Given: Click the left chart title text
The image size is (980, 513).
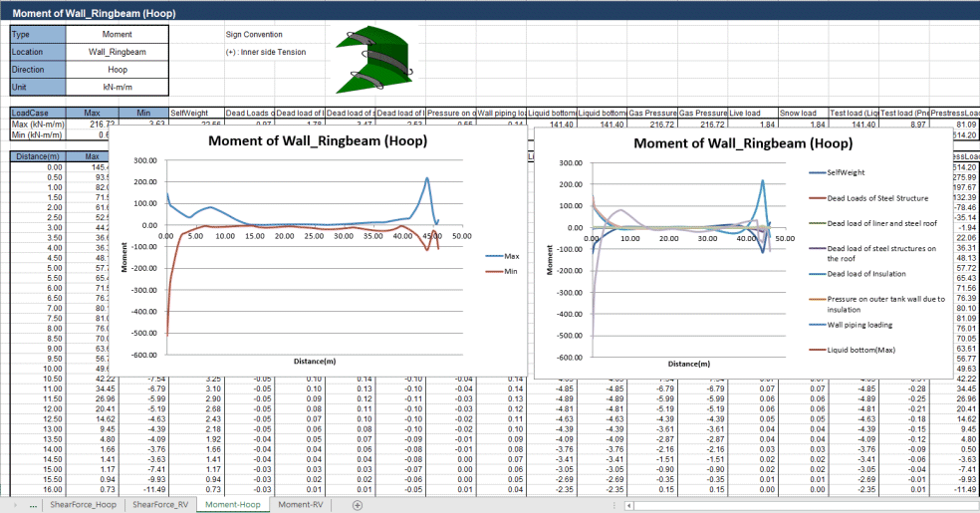Looking at the screenshot, I should click(318, 141).
